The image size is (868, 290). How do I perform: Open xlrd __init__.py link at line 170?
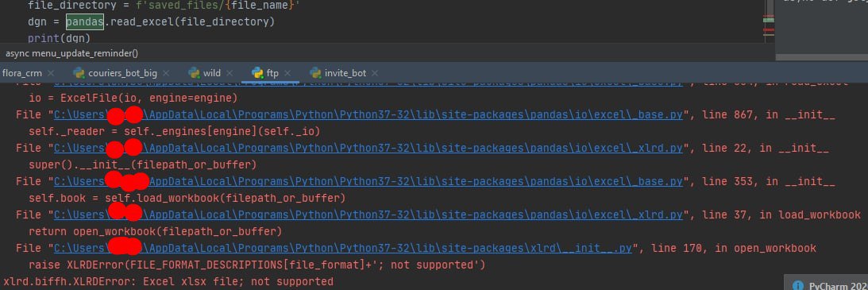(x=342, y=248)
